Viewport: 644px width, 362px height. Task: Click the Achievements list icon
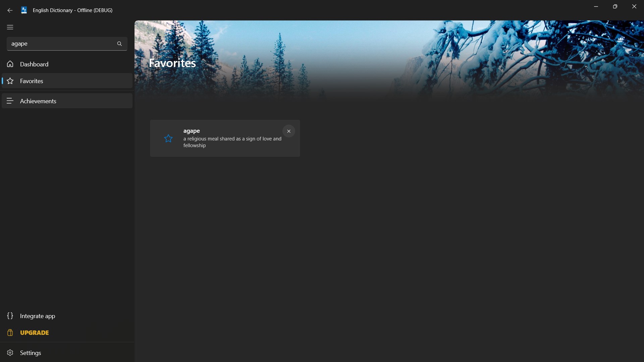coord(10,101)
